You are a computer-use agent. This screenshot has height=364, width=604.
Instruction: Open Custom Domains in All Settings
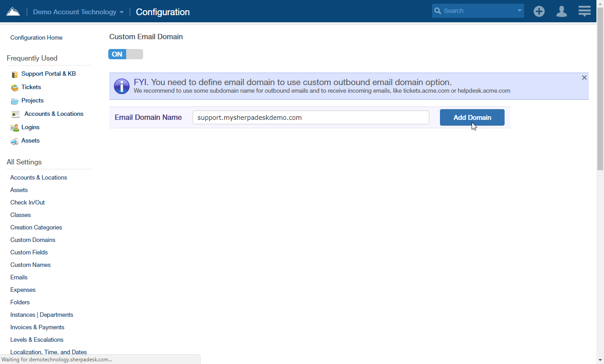pos(33,240)
